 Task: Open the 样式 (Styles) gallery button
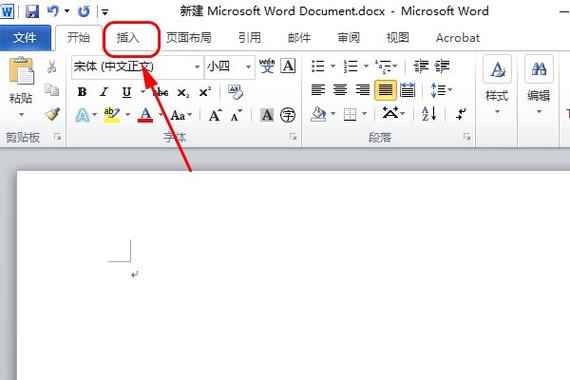pos(497,85)
